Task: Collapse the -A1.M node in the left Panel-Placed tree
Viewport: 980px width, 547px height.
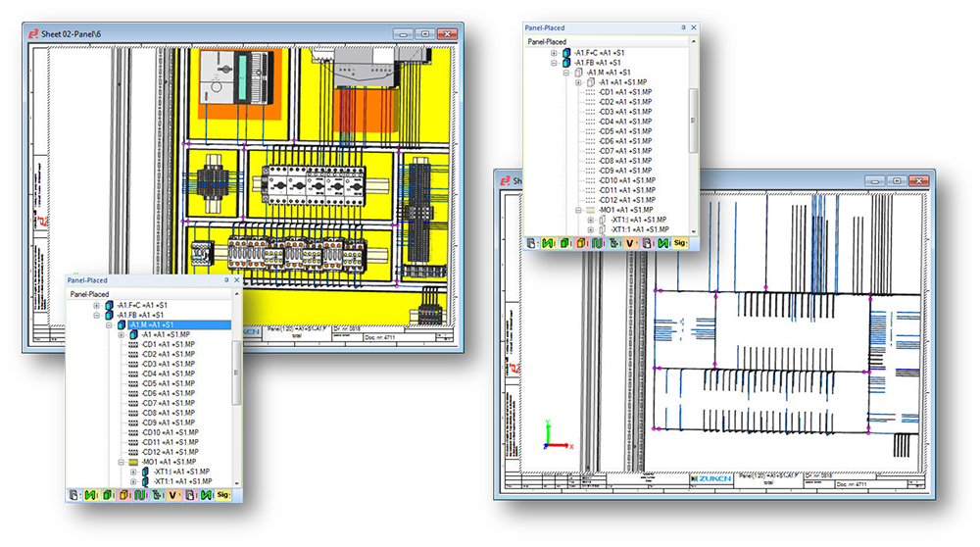Action: [108, 324]
